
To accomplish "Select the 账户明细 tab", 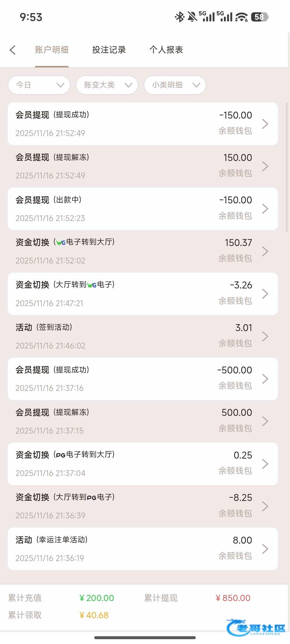I will tap(52, 50).
